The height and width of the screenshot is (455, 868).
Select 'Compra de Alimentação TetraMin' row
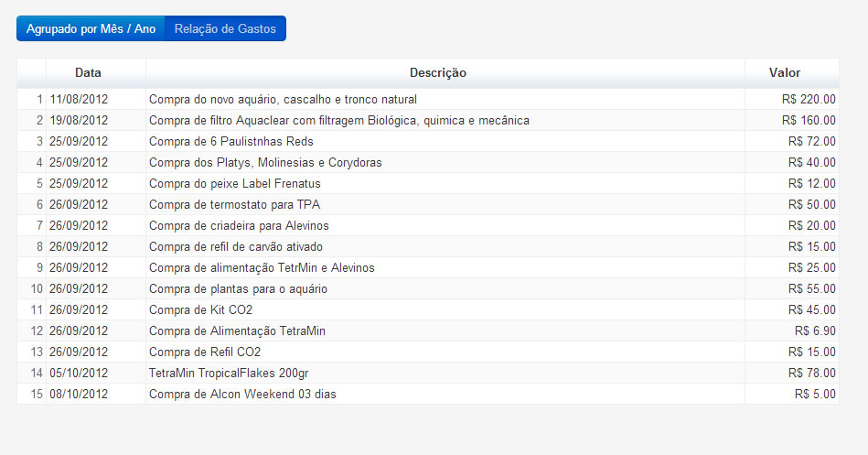click(428, 331)
